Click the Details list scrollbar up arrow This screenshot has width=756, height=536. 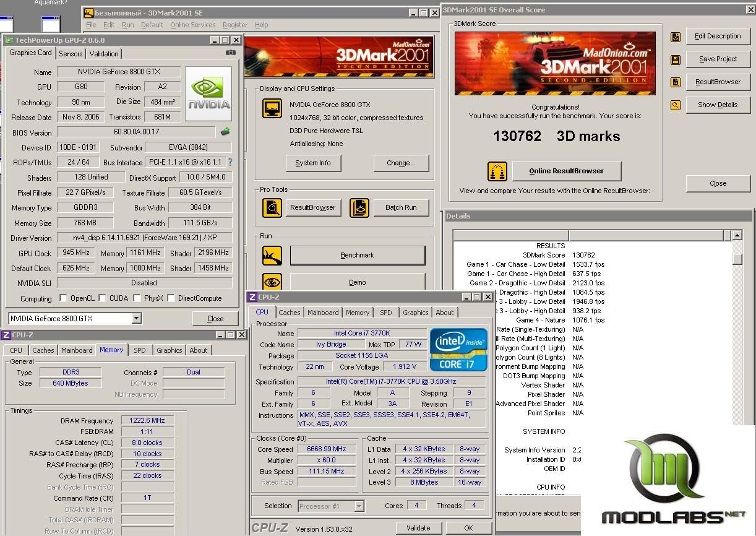[x=737, y=236]
